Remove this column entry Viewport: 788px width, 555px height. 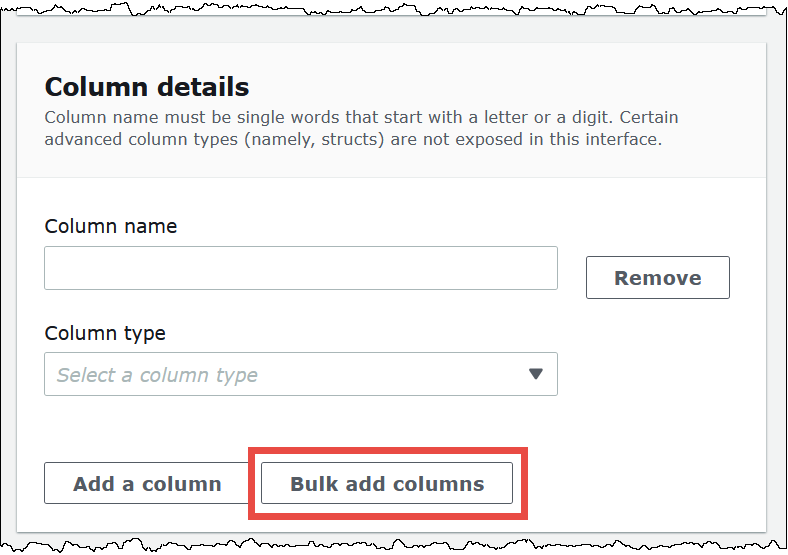tap(657, 277)
